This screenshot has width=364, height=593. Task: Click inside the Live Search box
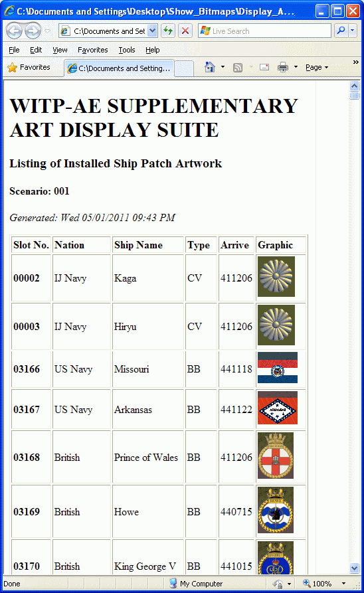(x=264, y=31)
